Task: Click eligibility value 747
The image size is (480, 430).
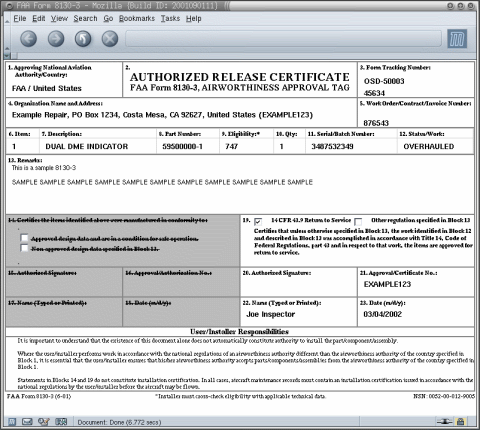Action: tap(231, 146)
